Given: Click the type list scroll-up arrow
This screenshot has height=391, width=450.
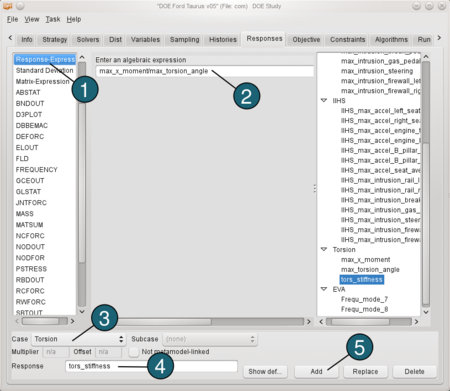Looking at the screenshot, I should tap(82, 57).
